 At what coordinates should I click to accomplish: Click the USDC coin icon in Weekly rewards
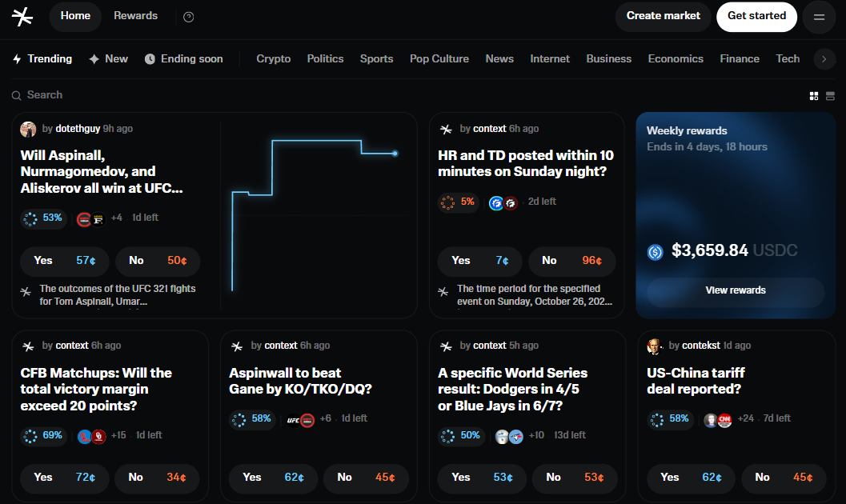point(656,252)
